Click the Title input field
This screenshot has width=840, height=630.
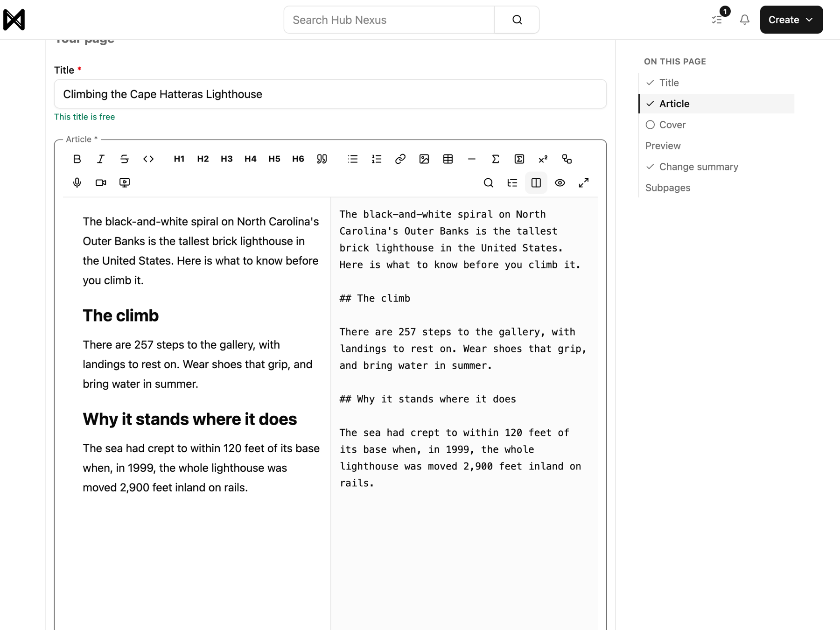click(330, 94)
